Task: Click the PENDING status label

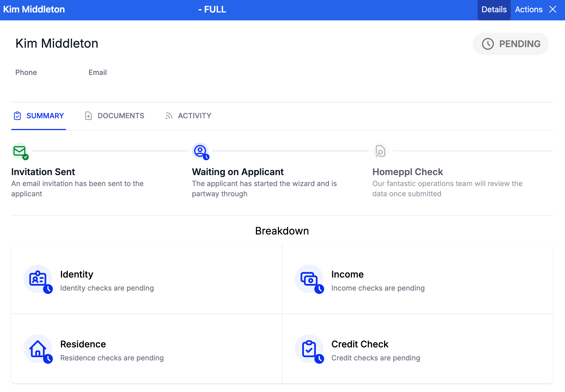Action: click(520, 44)
